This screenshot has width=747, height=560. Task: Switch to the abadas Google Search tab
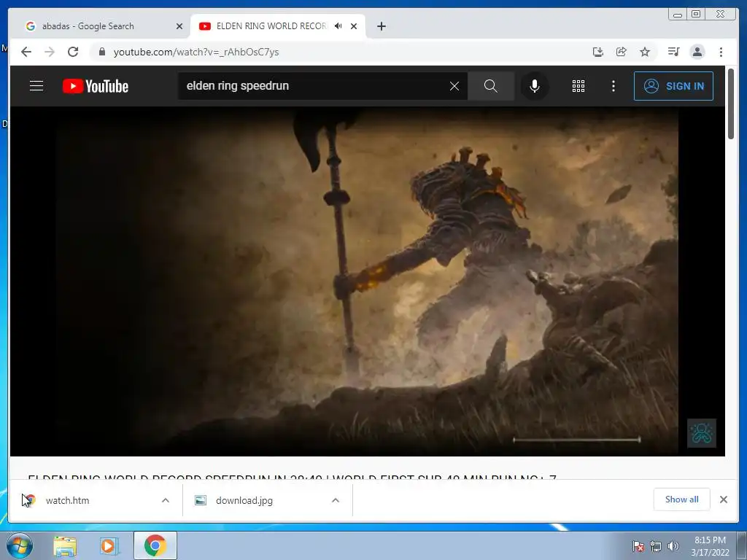[x=99, y=26]
